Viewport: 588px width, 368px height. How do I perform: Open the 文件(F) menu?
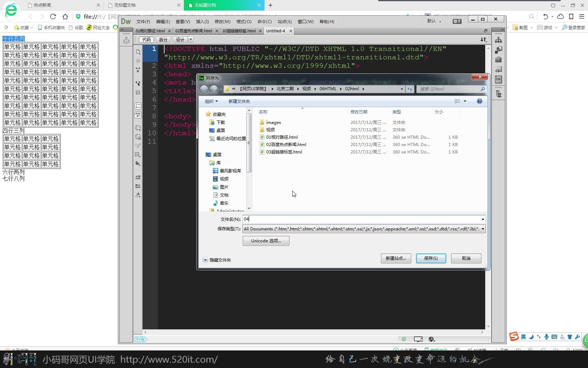[143, 21]
